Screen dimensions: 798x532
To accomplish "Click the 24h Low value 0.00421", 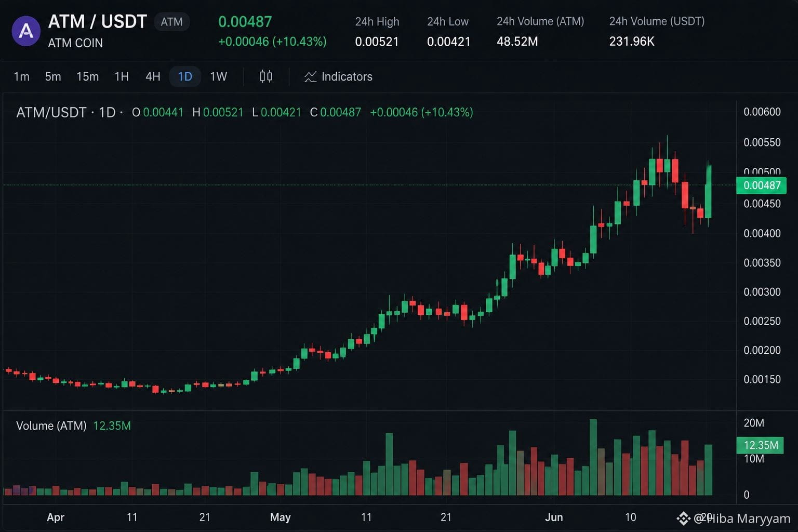I will 449,42.
